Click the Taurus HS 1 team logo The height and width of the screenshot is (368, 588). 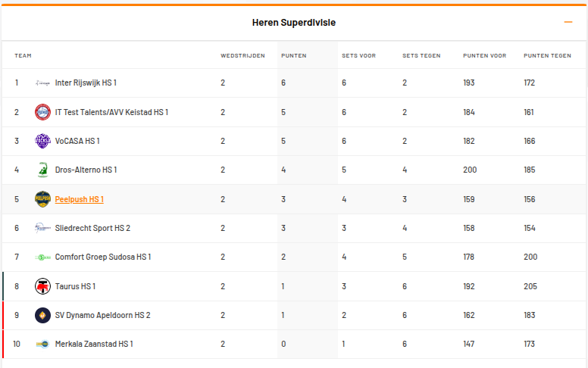coord(42,286)
